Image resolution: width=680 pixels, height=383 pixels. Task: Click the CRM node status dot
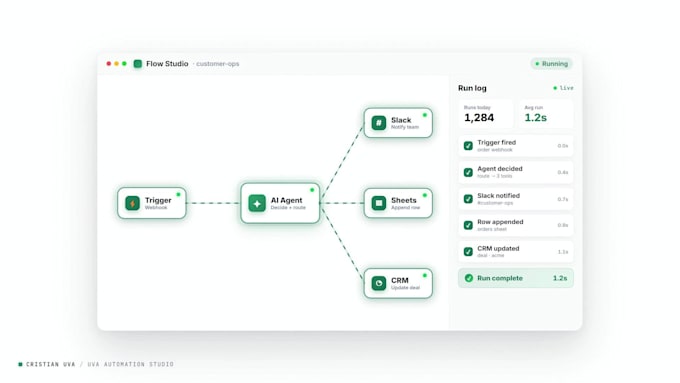tap(425, 275)
